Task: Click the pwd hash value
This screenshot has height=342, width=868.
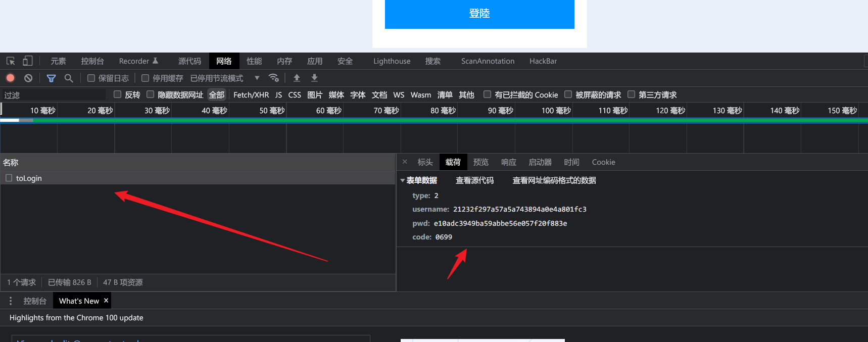Action: (x=500, y=223)
